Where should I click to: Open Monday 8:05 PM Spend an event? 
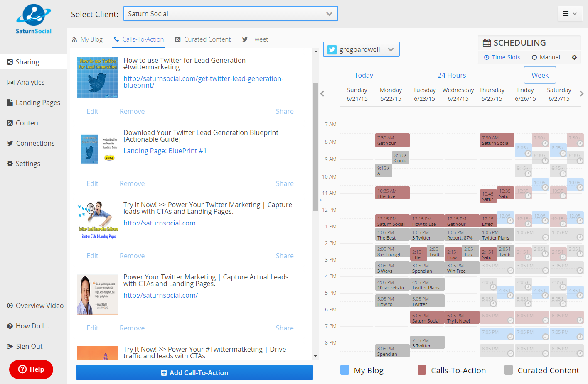(392, 351)
